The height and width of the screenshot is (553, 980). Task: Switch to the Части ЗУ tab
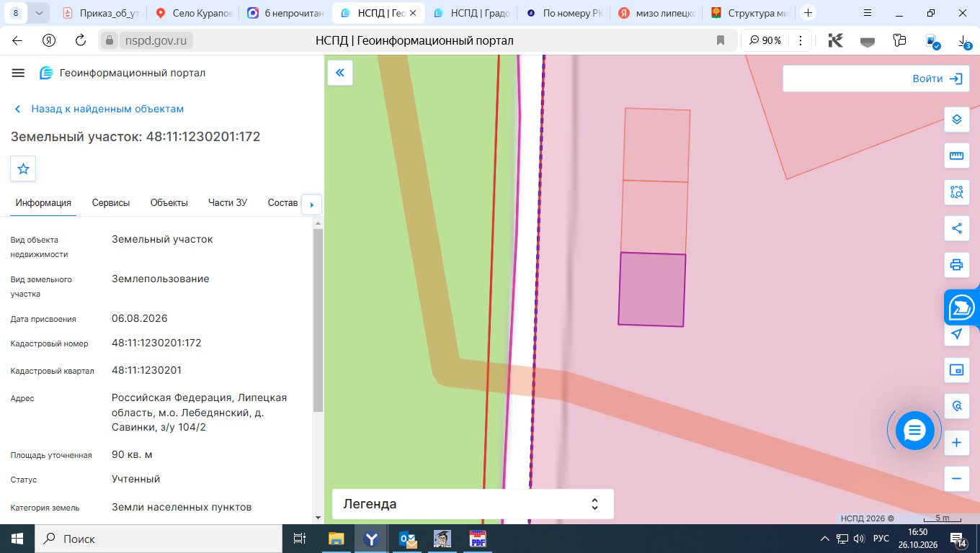[228, 203]
